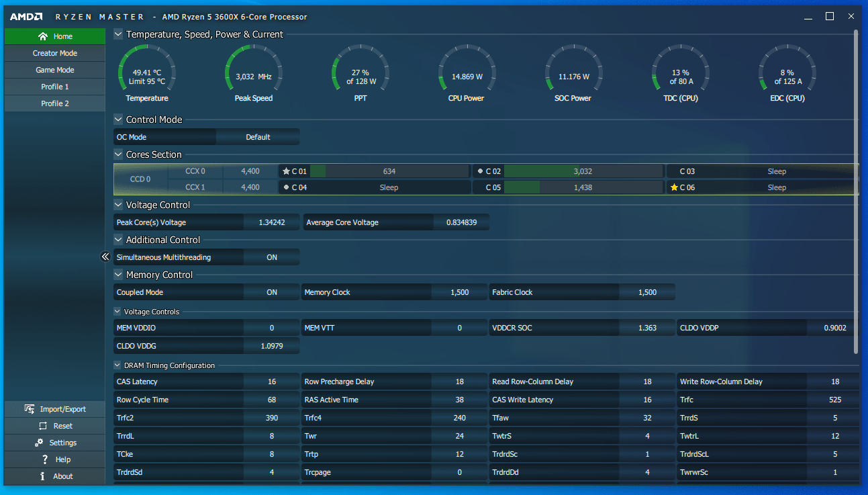
Task: Click the About info icon
Action: (43, 476)
